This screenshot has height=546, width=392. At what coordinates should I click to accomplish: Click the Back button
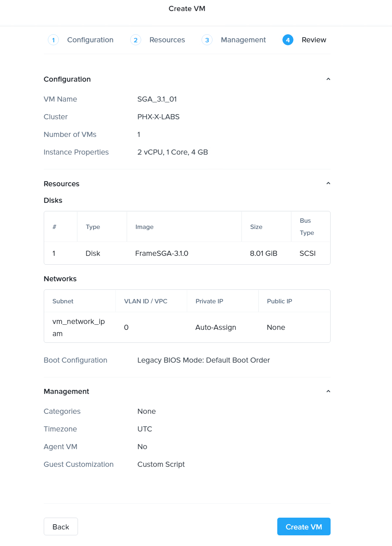(x=61, y=526)
